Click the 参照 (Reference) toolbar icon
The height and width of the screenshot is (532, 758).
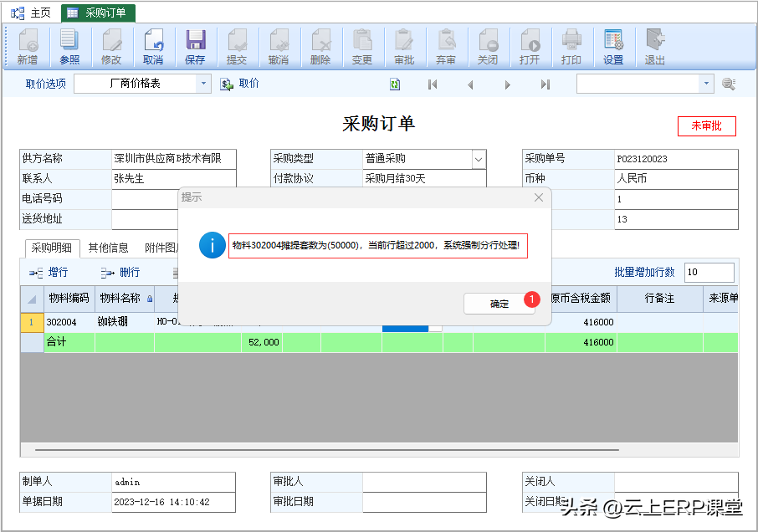tap(69, 47)
